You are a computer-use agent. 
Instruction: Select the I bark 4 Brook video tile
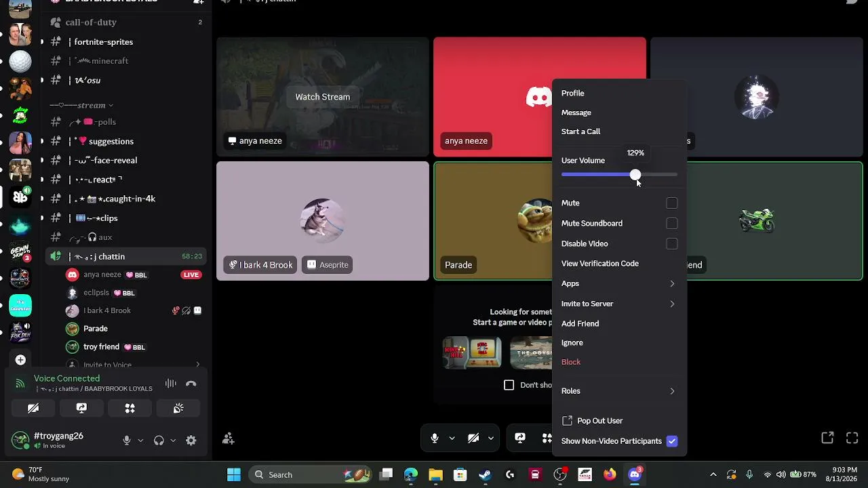click(323, 221)
